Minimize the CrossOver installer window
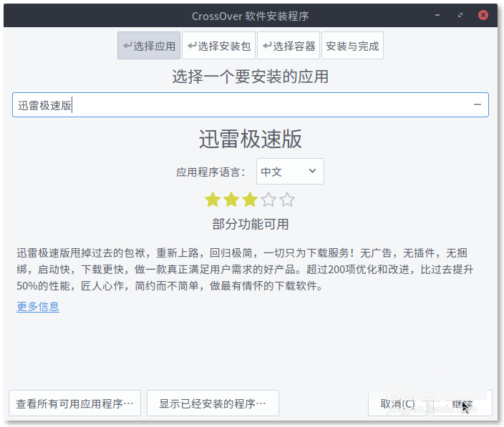504x427 pixels. point(437,15)
